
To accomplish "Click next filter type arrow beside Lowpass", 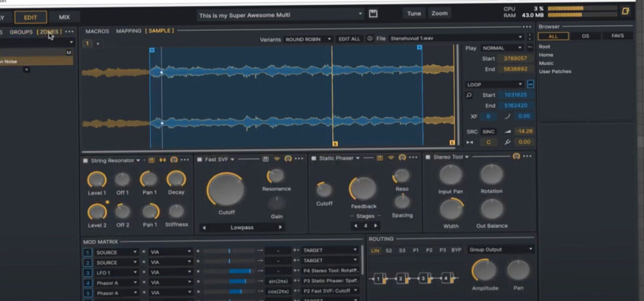I will click(280, 227).
